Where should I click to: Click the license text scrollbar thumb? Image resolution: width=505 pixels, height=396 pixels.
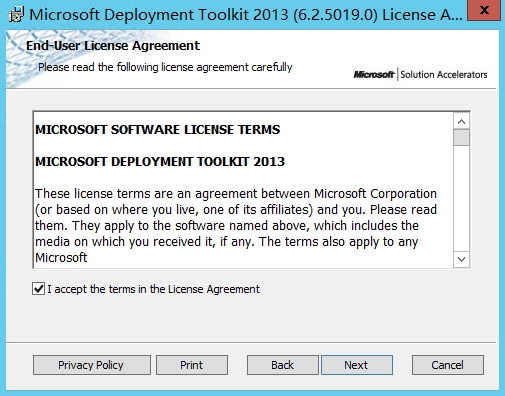[461, 138]
